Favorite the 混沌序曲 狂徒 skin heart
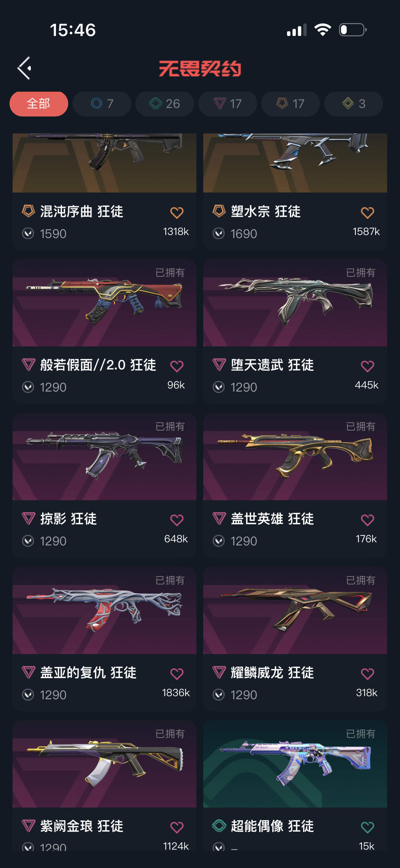Screen dimensions: 400x868 coord(177,212)
